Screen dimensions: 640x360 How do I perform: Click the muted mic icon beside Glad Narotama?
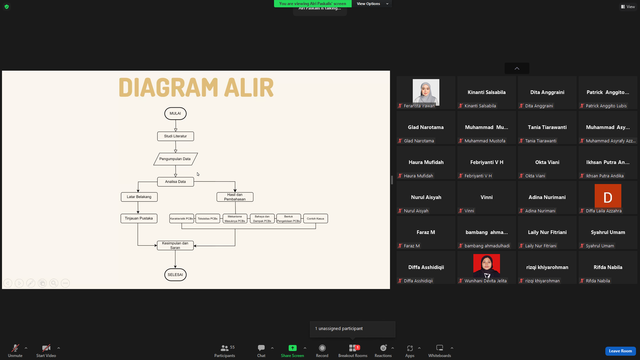[400, 141]
